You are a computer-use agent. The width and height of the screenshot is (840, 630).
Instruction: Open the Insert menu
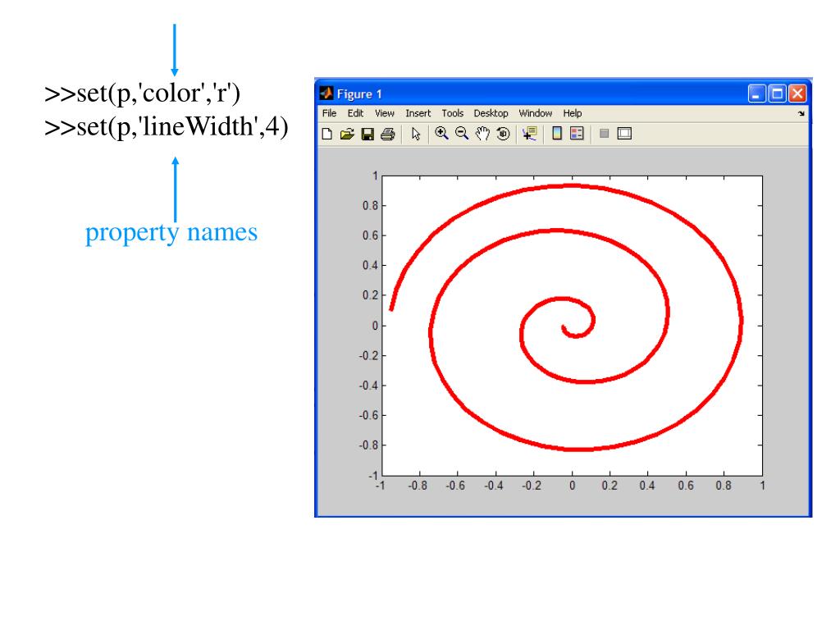tap(418, 113)
